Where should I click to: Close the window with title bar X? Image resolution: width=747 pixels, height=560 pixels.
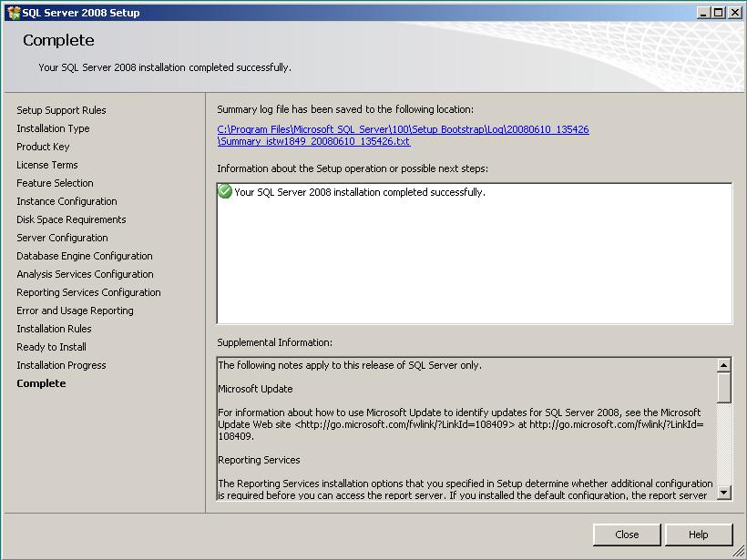click(x=735, y=13)
